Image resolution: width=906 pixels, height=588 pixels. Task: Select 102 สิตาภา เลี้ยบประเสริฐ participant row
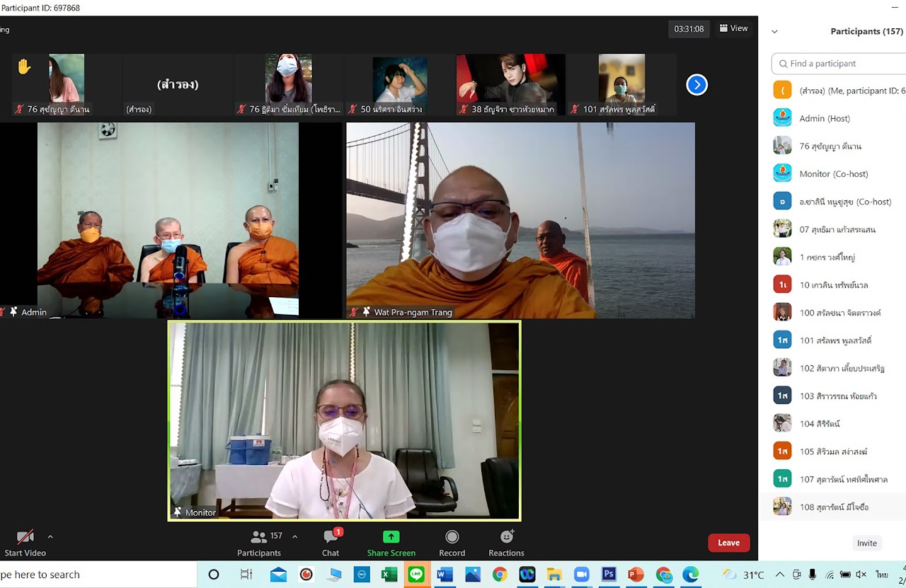point(835,368)
